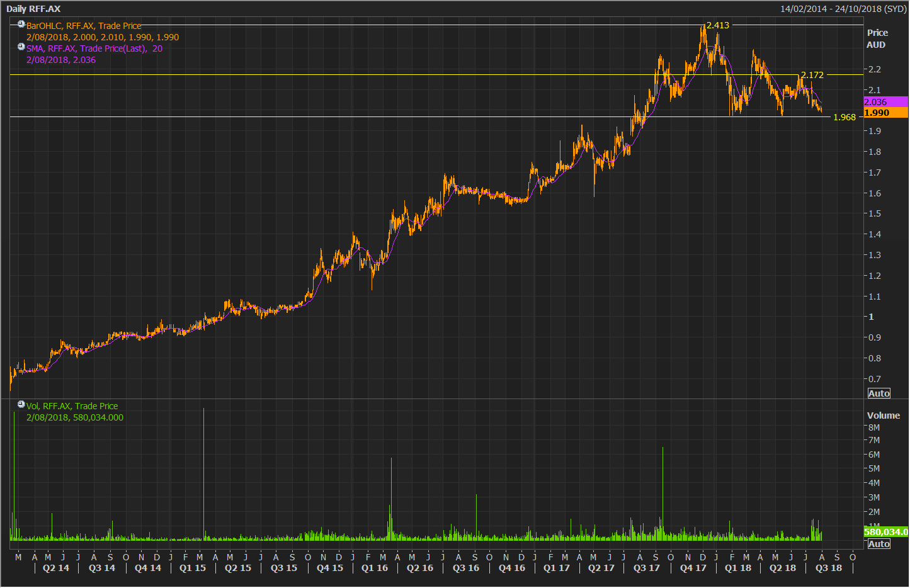Viewport: 910px width, 588px height.
Task: Click the Q4 14 quarter label
Action: (148, 568)
